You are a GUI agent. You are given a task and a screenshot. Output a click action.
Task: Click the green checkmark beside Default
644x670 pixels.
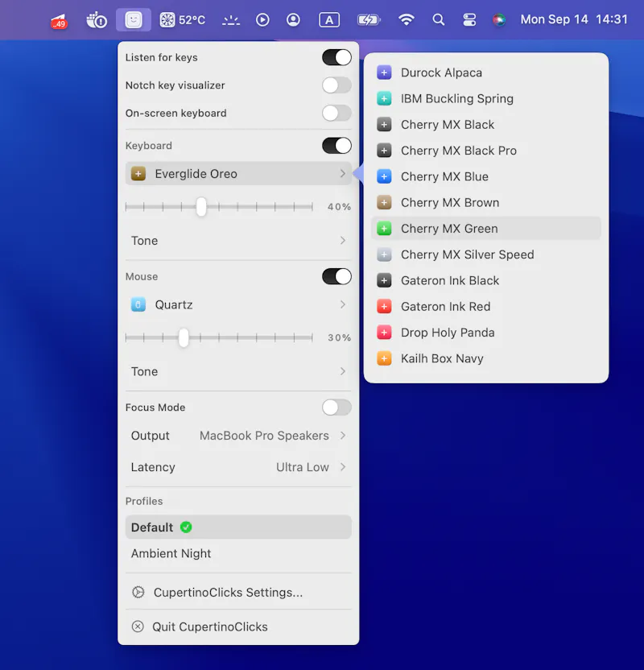pos(186,527)
